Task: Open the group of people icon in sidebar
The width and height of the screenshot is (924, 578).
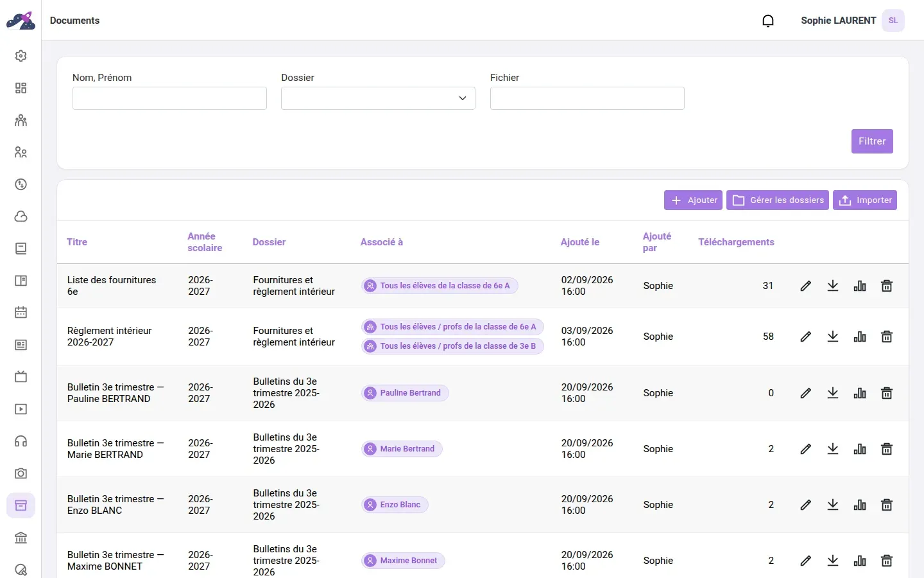Action: pyautogui.click(x=21, y=120)
